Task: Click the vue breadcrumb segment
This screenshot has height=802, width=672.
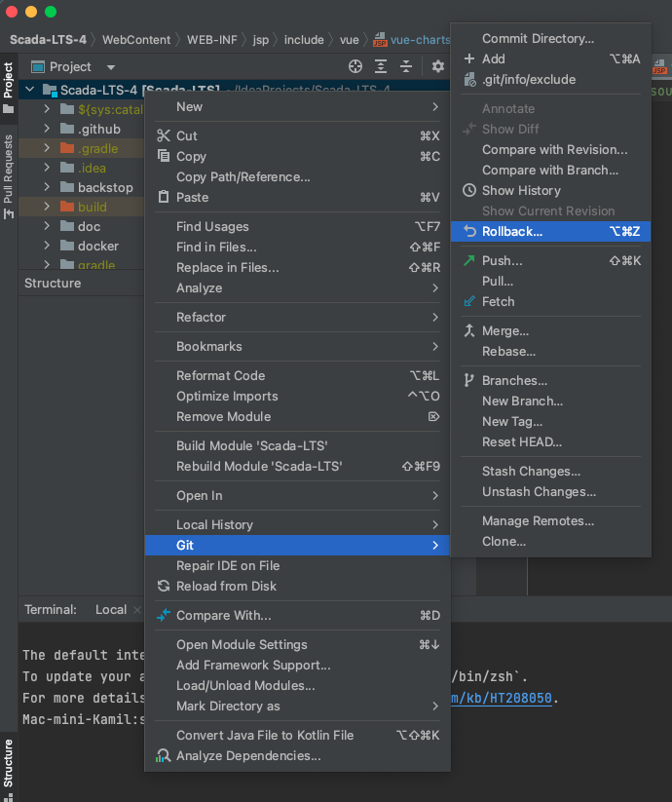Action: tap(350, 40)
